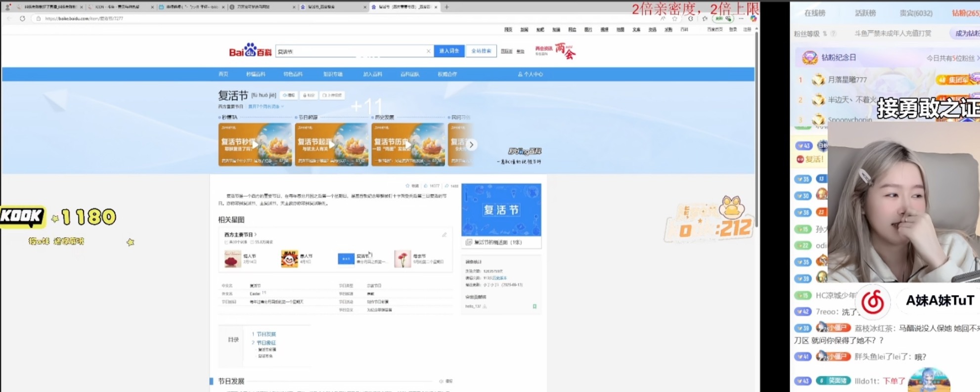This screenshot has height=392, width=980.
Task: Open browser three-dot settings menu
Action: [x=741, y=19]
